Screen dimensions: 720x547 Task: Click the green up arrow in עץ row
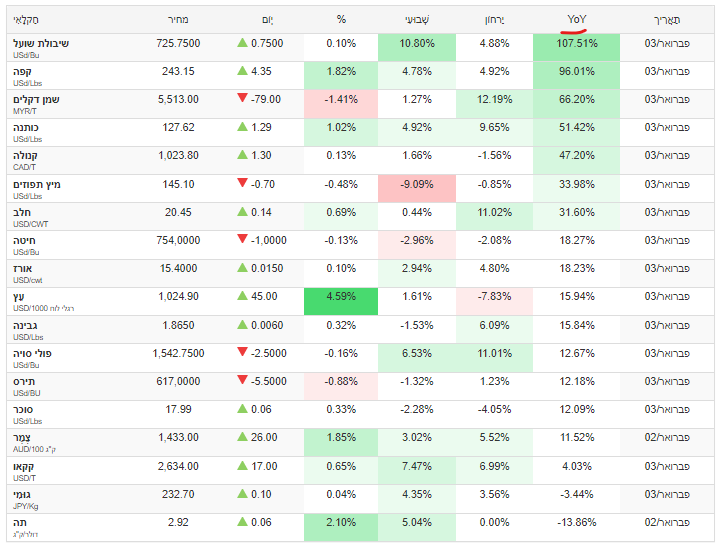pyautogui.click(x=242, y=296)
